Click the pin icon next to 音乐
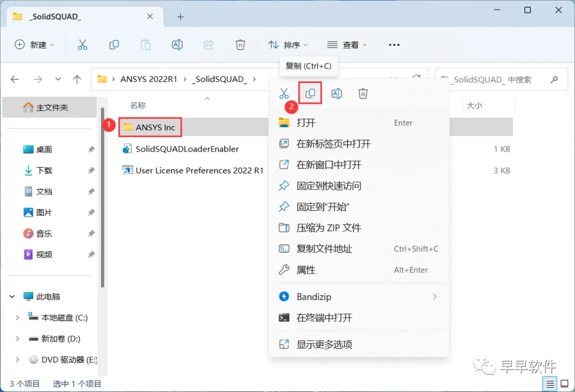The width and height of the screenshot is (575, 392). pyautogui.click(x=91, y=233)
